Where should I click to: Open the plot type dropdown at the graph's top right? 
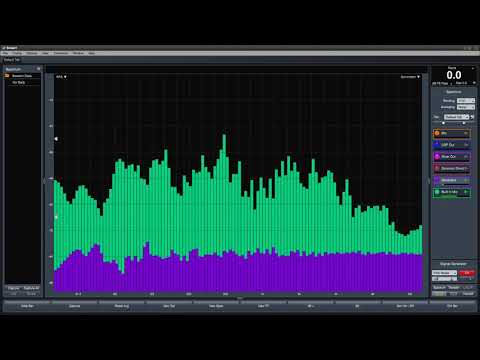pos(410,77)
